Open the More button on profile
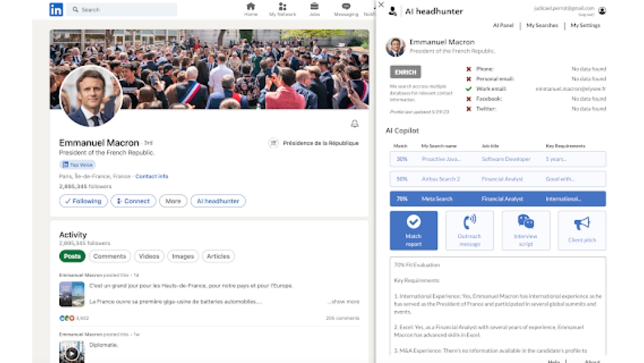 click(x=173, y=201)
